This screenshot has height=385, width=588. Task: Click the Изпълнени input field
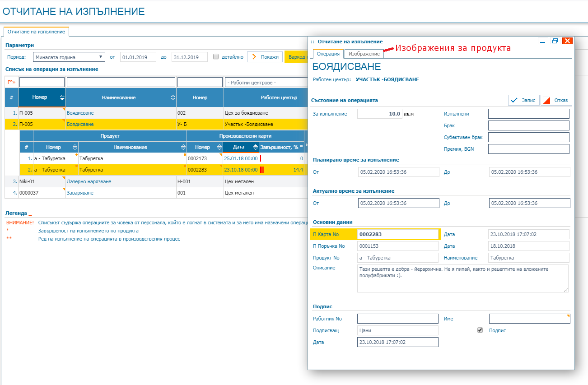[529, 114]
